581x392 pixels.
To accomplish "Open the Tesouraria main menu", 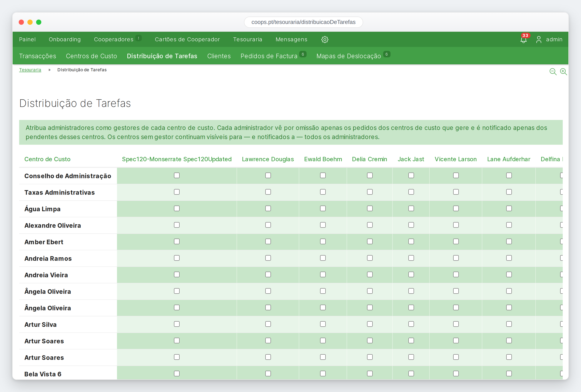I will click(x=247, y=40).
